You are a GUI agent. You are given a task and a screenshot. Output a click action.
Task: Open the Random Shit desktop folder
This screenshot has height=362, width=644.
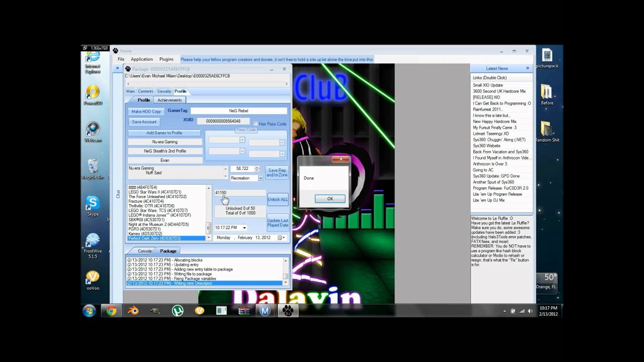tap(547, 132)
